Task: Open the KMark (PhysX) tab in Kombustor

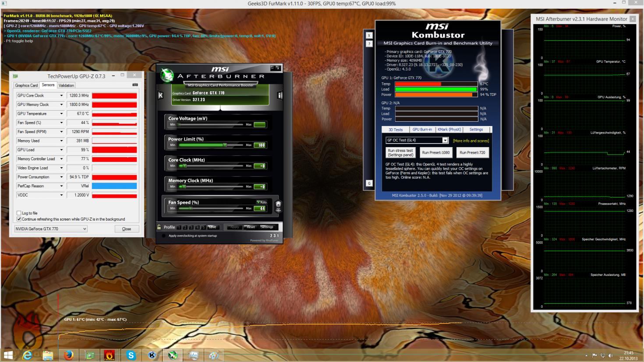Action: [x=449, y=130]
